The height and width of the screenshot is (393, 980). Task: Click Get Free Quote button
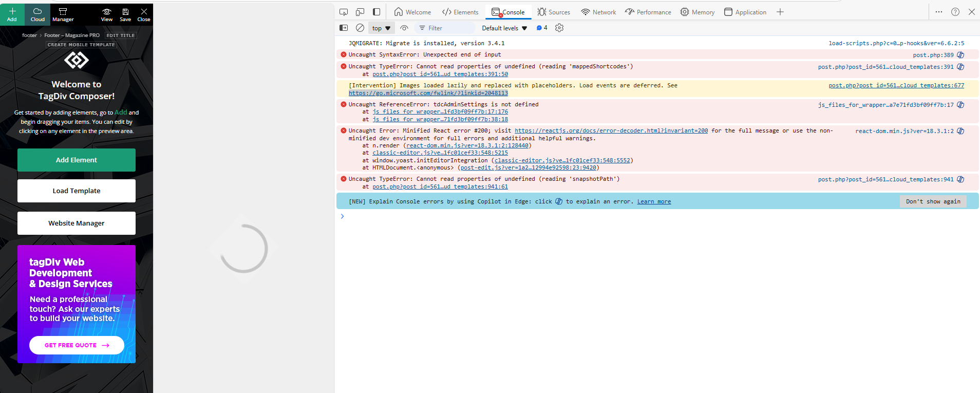click(77, 345)
